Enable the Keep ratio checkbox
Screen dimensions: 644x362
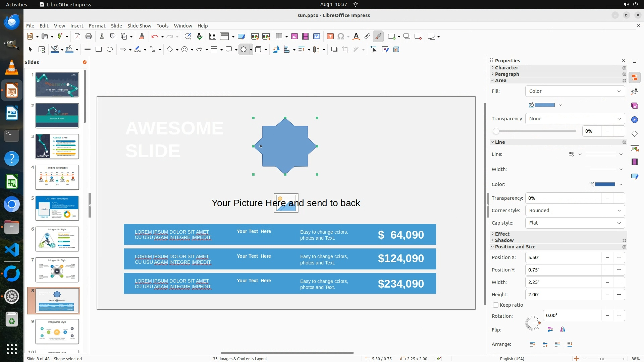496,305
